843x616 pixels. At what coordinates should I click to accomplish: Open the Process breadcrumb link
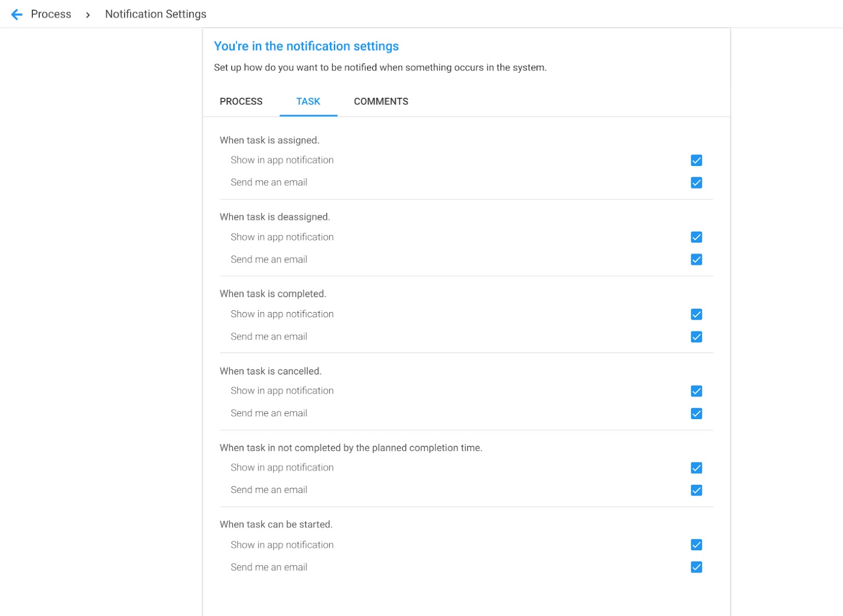click(x=51, y=14)
